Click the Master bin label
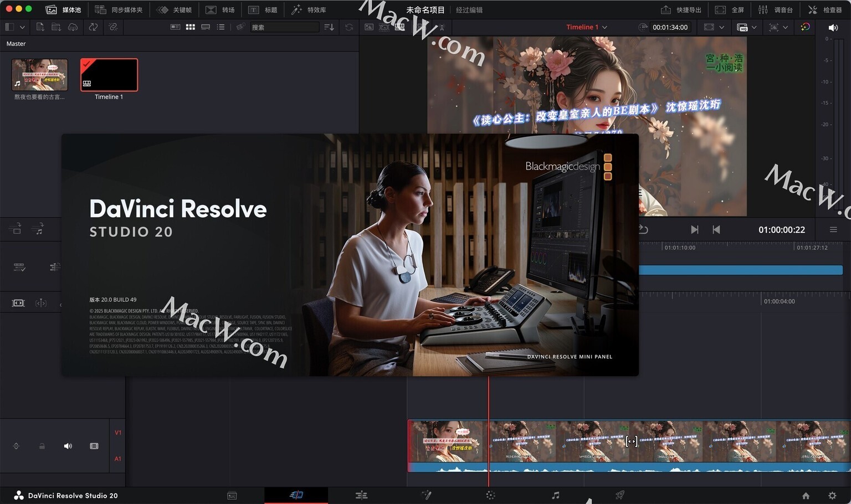The image size is (851, 504). coord(16,43)
